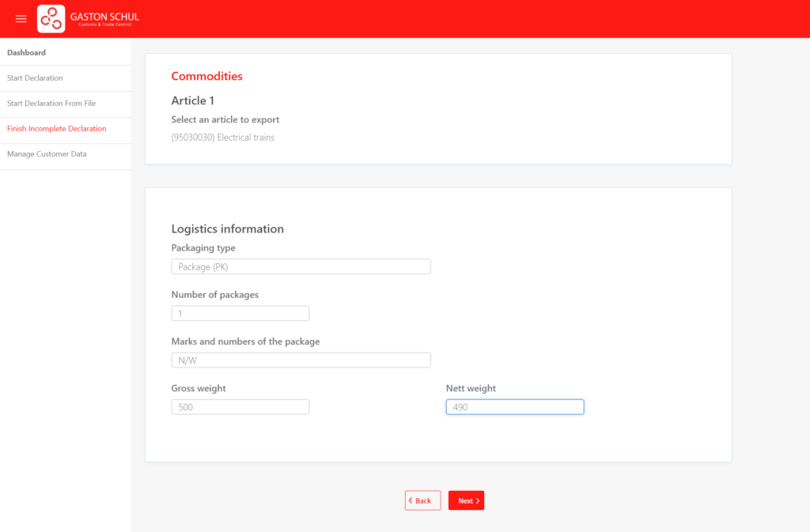Open the Electrical trains article selector

[223, 138]
